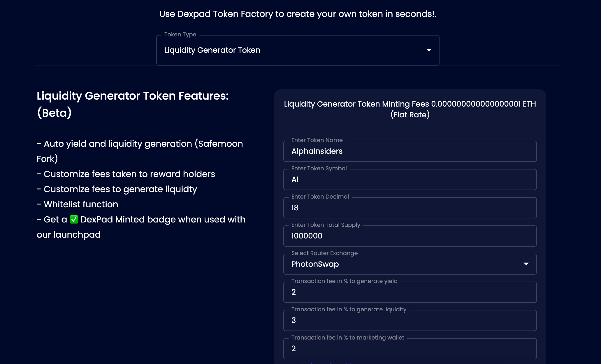
Task: Click the Select Router Exchange caret arrow
Action: 526,264
